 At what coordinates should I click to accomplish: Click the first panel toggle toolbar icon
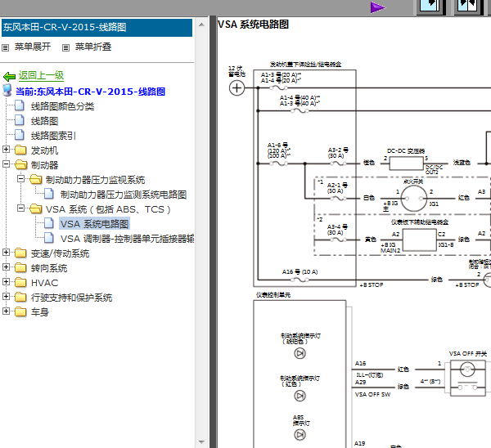click(432, 7)
